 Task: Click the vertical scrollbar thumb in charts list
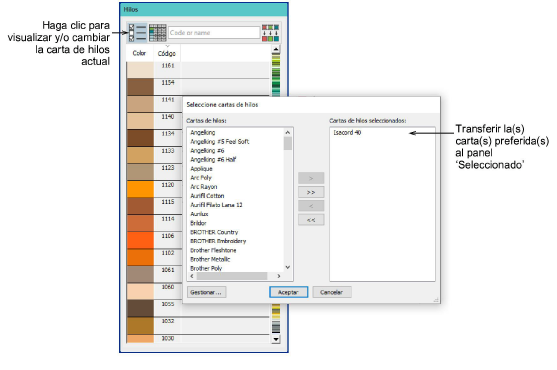click(x=288, y=143)
